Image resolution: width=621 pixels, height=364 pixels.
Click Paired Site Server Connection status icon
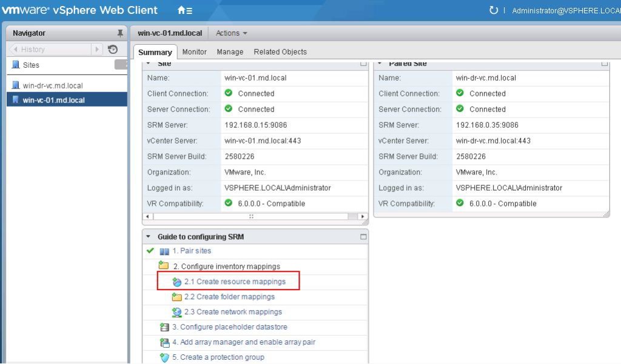click(460, 108)
